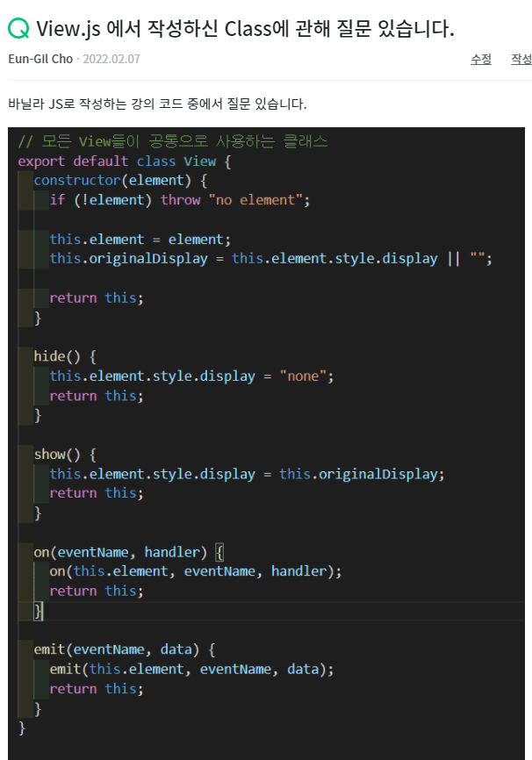Click the 'this.originalDisplay =' assignment line
Viewport: 532px width, 760px height.
coord(270,259)
